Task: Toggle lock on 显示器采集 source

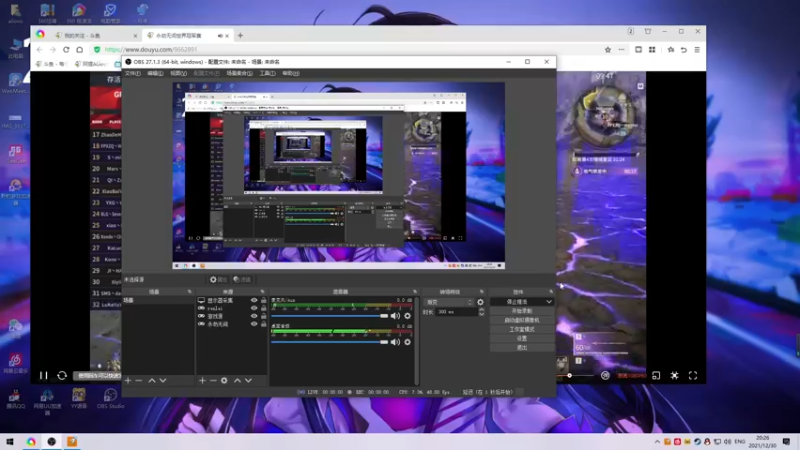Action: (x=263, y=301)
